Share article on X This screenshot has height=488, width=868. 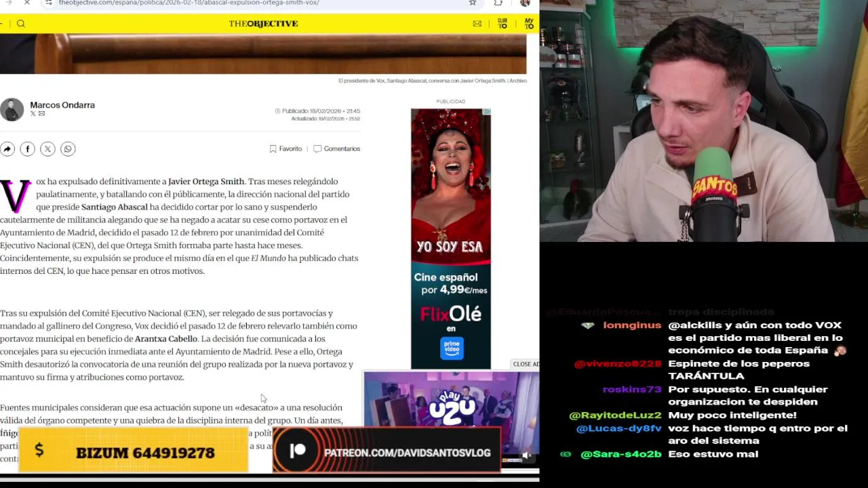47,149
